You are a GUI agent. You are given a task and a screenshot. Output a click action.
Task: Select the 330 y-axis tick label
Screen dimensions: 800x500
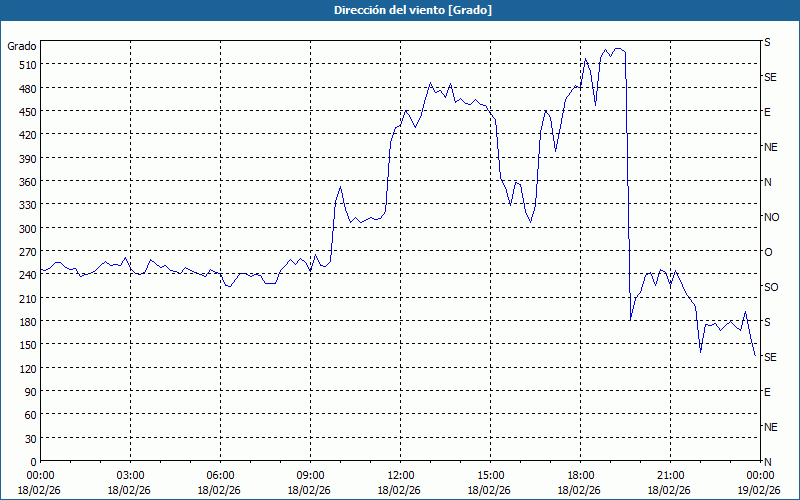[28, 205]
